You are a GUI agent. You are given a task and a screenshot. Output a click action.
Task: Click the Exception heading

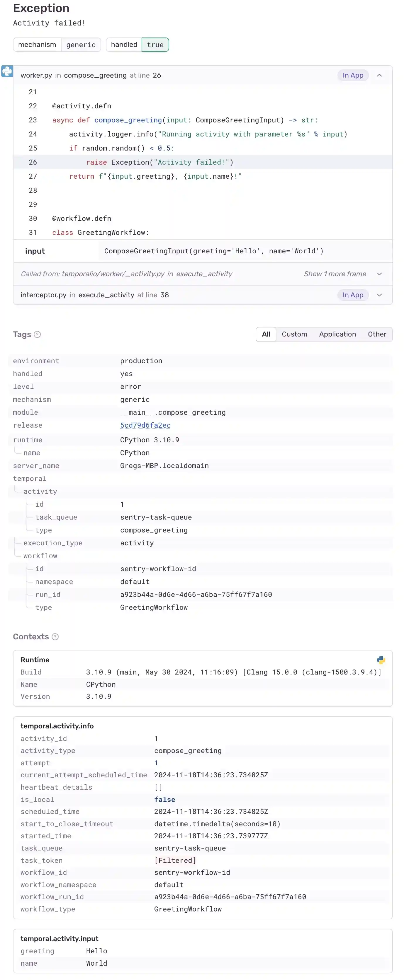tap(41, 8)
